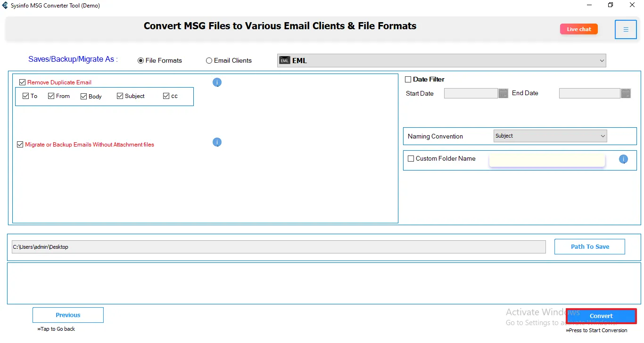The image size is (644, 343).
Task: Uncheck Remove Duplicate Email option
Action: pos(22,82)
